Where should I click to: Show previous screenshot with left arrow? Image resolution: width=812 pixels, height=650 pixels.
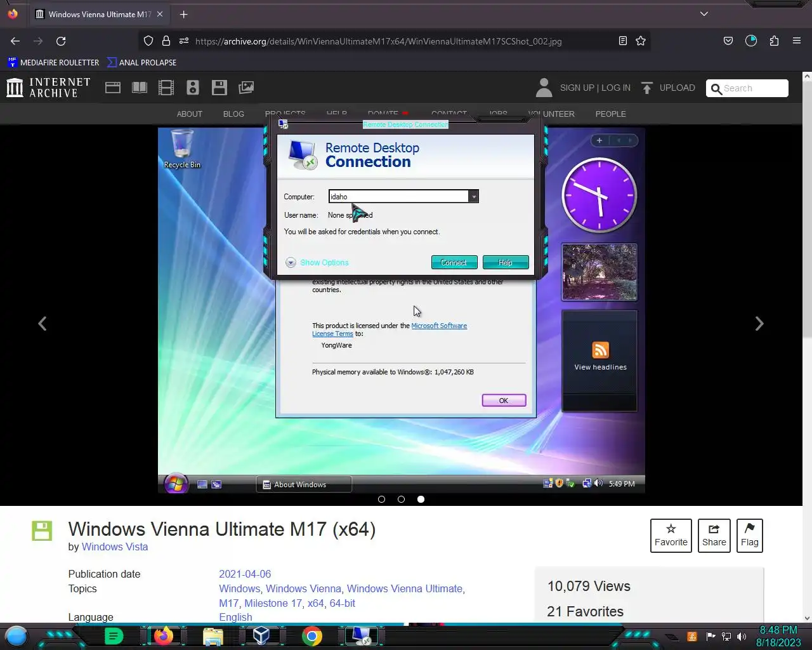click(x=43, y=324)
